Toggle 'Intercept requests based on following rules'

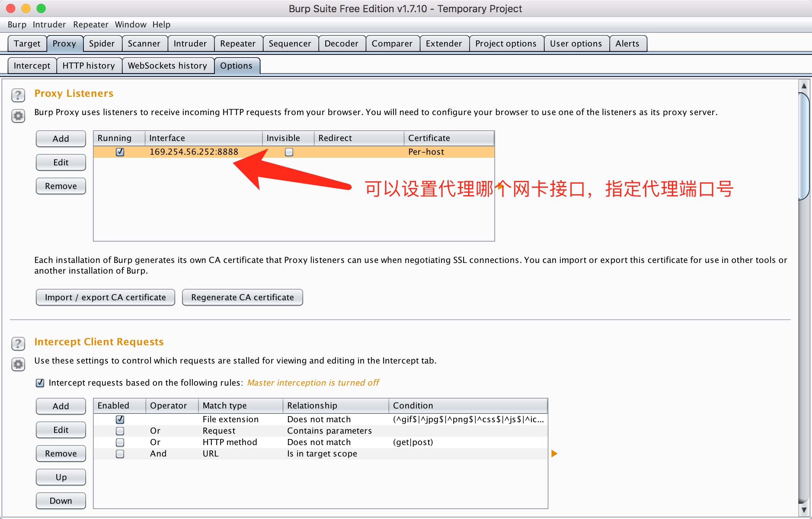(40, 383)
